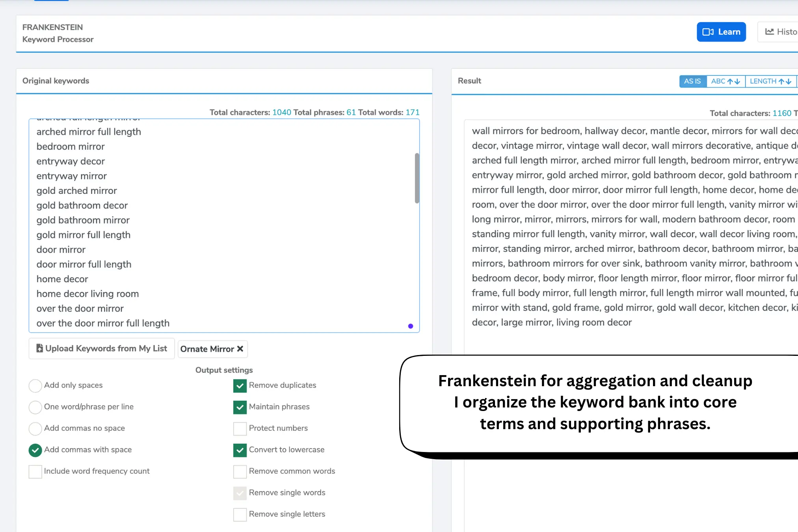Click the 'door mirror' keyword line
Screen dimensions: 798x532
(x=61, y=249)
